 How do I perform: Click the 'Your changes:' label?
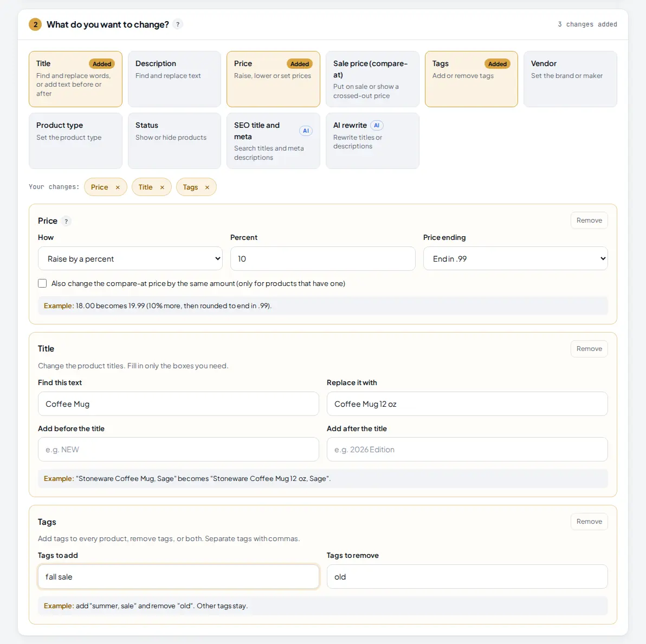click(54, 187)
